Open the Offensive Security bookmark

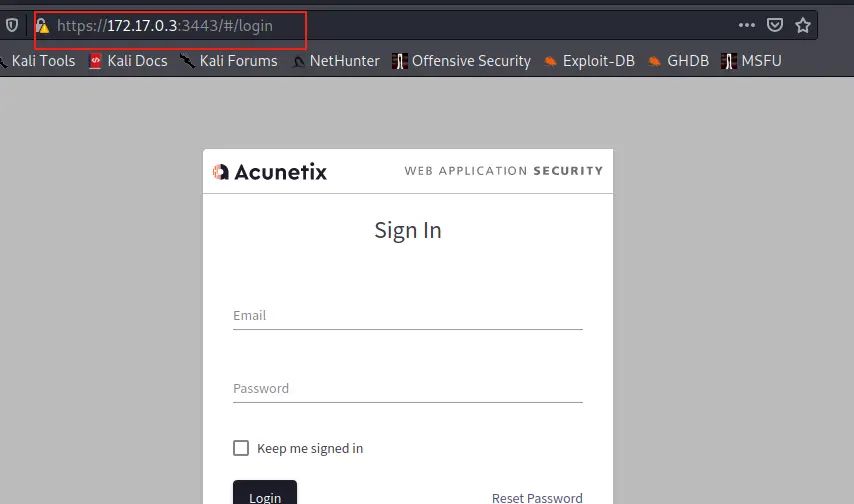pyautogui.click(x=461, y=60)
